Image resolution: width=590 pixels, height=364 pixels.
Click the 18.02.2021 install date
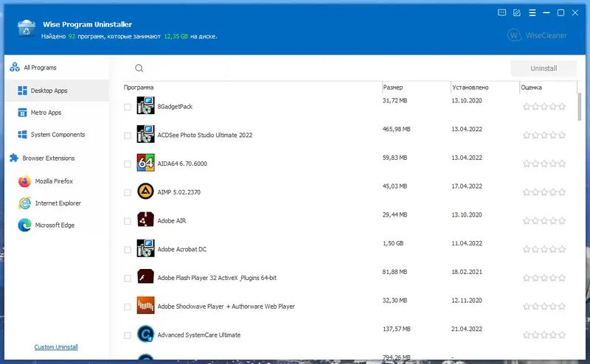(467, 272)
